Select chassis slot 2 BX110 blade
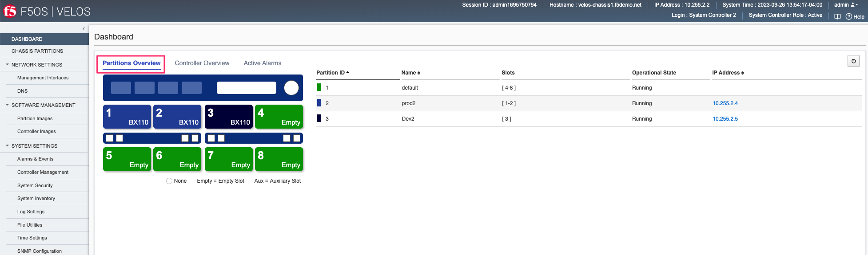868x255 pixels. (x=177, y=117)
